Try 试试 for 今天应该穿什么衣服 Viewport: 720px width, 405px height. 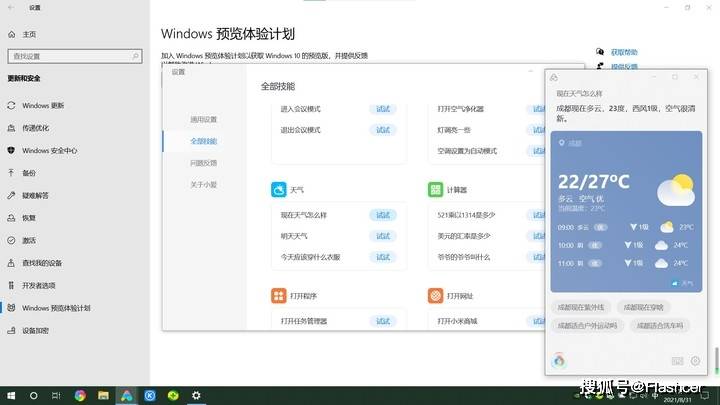pos(383,257)
